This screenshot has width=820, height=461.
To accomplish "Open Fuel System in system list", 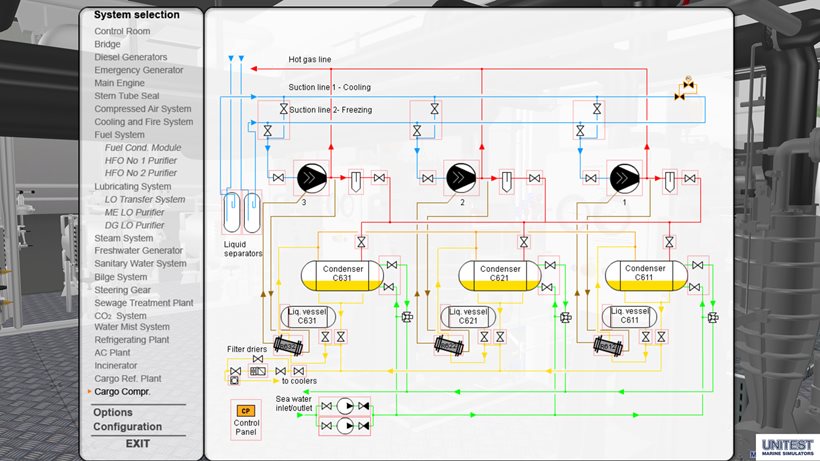I will coord(119,135).
